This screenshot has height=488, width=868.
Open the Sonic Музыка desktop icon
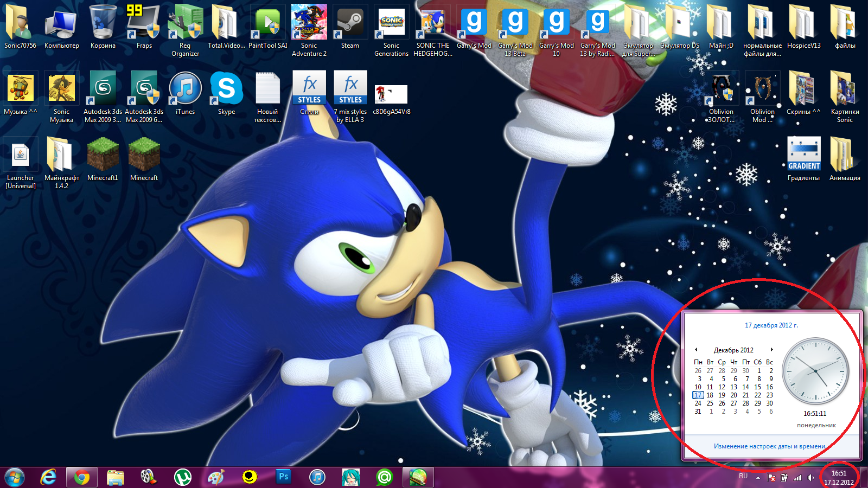point(61,97)
